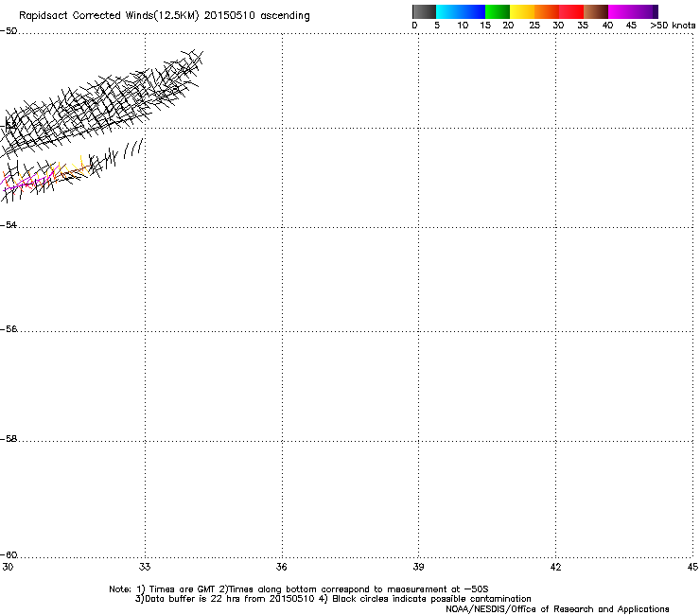
Task: Click the '-60' latitude axis label
Action: click(9, 554)
